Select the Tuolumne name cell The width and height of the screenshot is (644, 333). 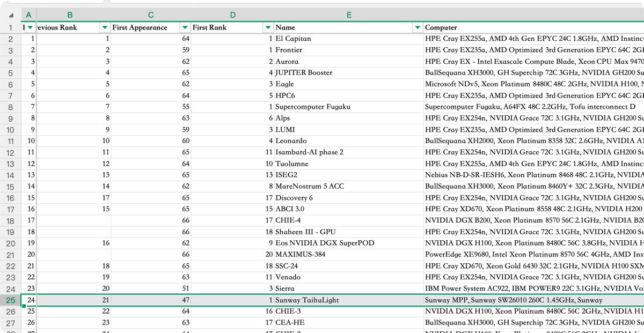(349, 164)
